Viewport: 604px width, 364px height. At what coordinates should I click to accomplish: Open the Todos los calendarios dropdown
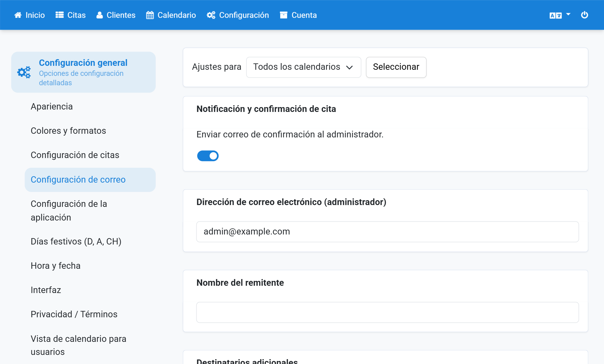click(304, 67)
